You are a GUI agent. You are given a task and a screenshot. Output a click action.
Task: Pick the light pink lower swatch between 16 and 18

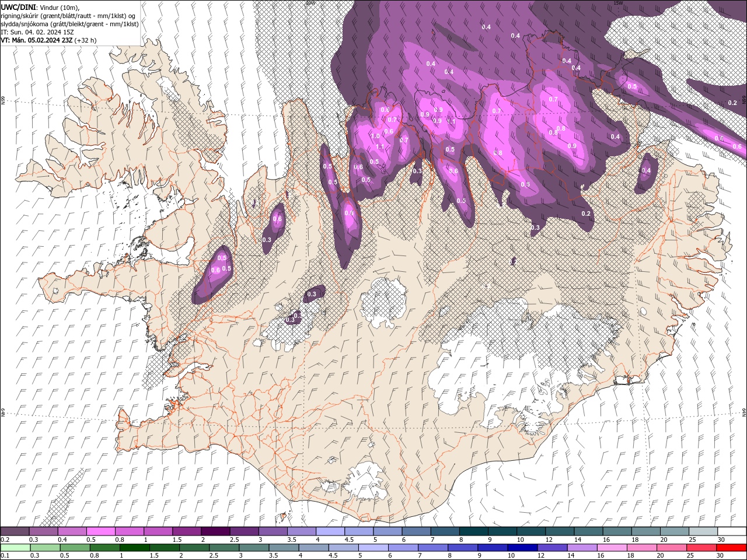(612, 548)
